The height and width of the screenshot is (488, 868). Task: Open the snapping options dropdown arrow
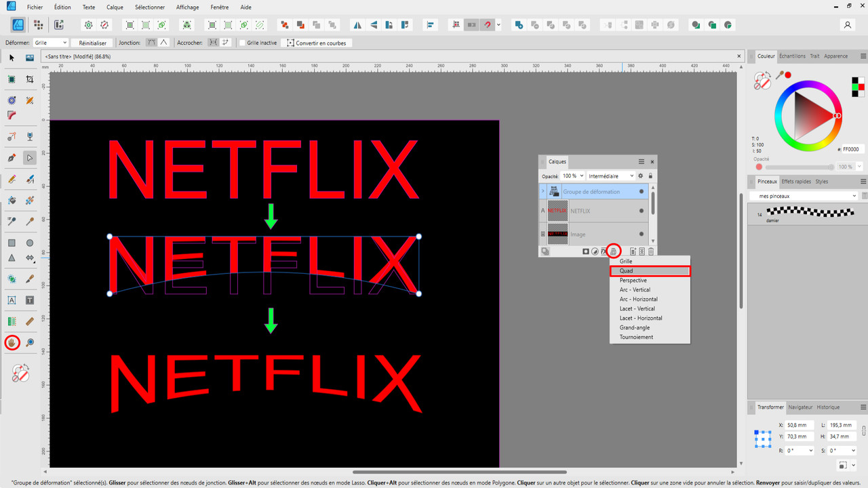(498, 25)
